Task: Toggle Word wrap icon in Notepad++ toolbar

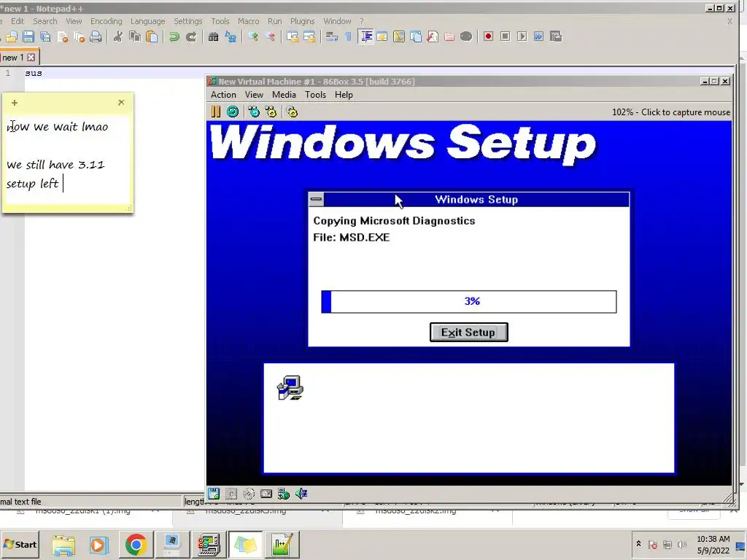Action: point(332,36)
